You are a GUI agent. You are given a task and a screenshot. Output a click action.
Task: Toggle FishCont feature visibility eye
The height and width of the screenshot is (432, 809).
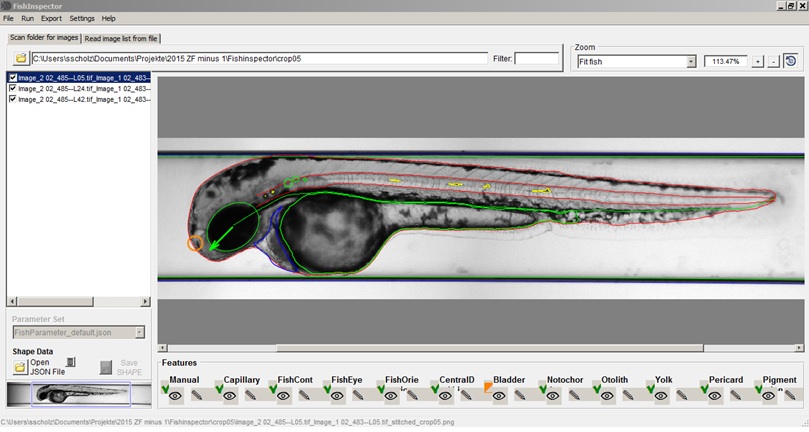point(283,396)
